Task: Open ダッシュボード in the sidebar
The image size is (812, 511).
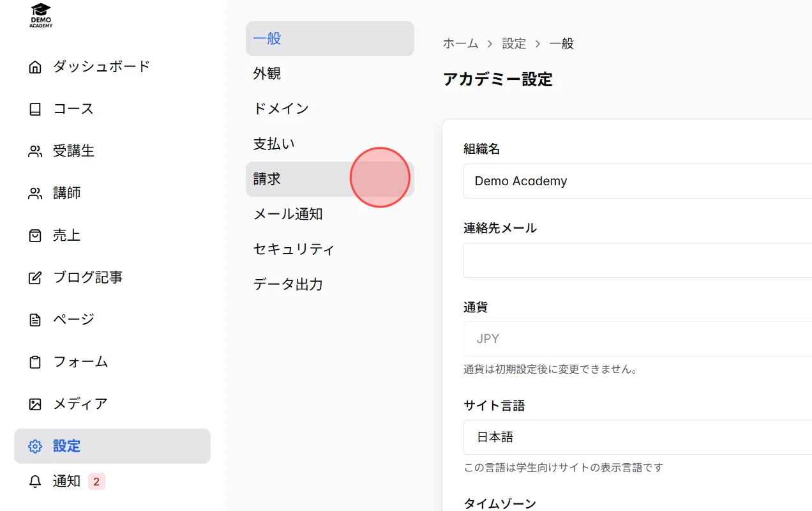Action: (x=112, y=67)
